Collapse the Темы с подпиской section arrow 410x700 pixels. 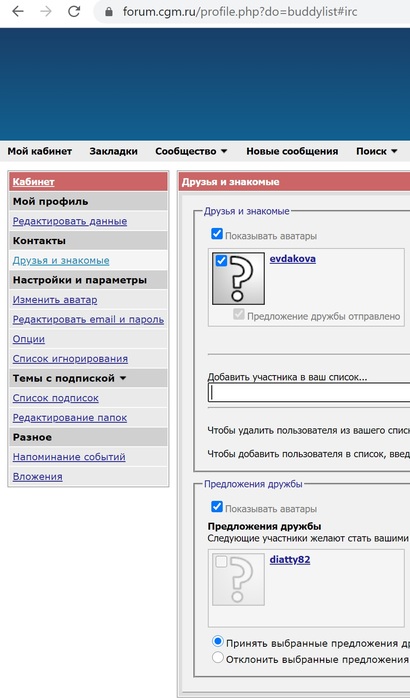[123, 379]
